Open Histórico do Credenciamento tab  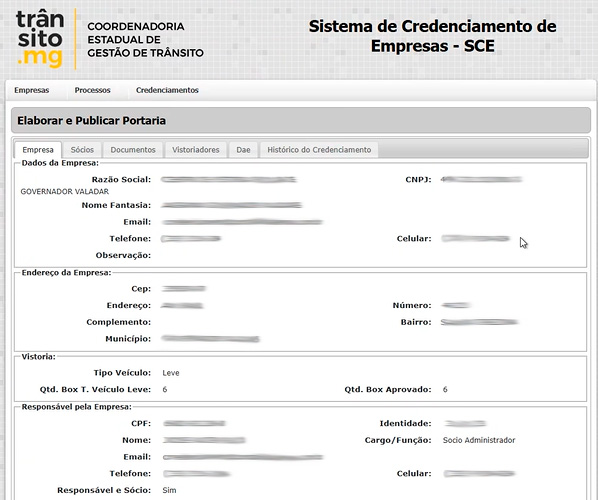point(319,150)
